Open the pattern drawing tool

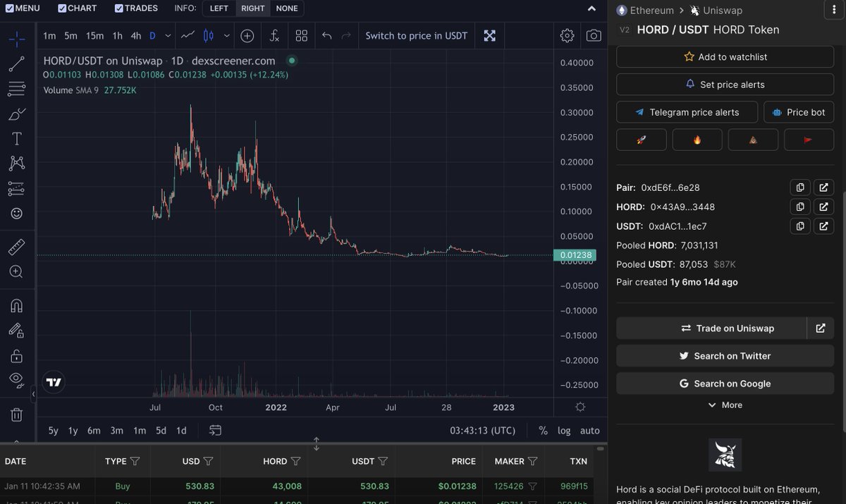(17, 164)
